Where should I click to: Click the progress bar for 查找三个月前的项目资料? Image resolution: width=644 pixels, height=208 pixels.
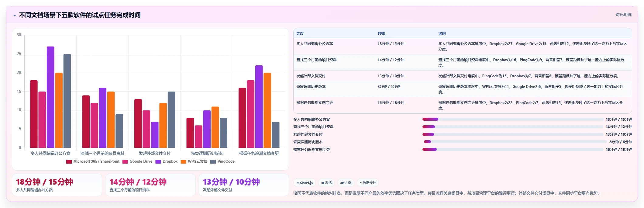513,127
